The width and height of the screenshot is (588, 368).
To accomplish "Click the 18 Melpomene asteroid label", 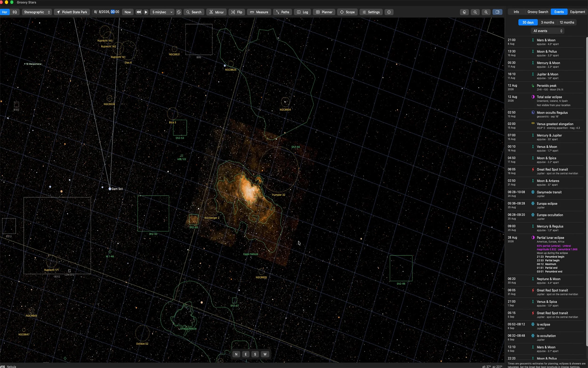I will (x=34, y=64).
